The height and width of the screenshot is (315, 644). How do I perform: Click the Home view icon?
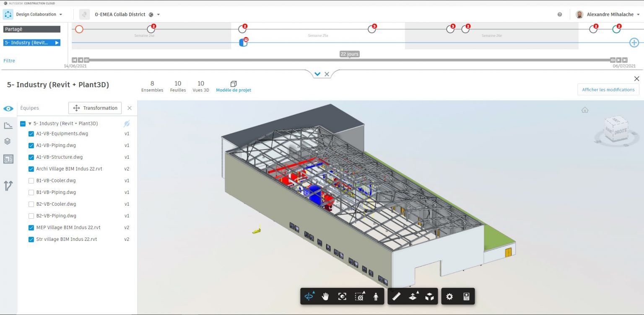tap(585, 110)
